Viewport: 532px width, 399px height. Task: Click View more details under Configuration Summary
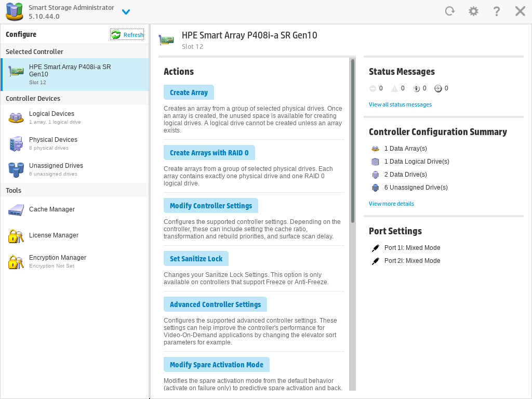click(x=391, y=204)
